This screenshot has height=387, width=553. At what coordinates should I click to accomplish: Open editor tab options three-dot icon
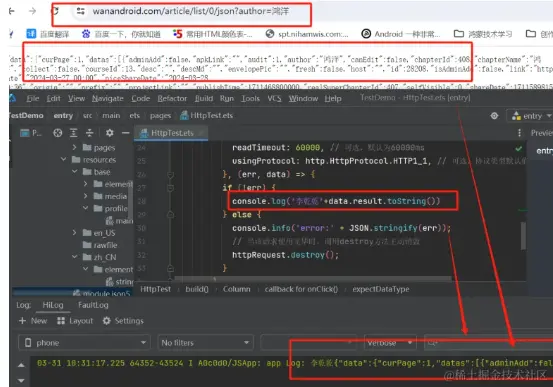519,133
